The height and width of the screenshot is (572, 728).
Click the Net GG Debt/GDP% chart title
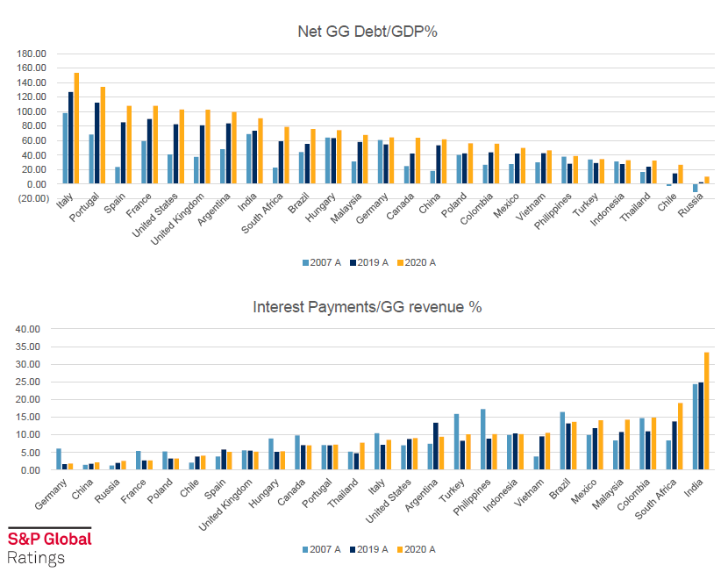click(x=368, y=32)
